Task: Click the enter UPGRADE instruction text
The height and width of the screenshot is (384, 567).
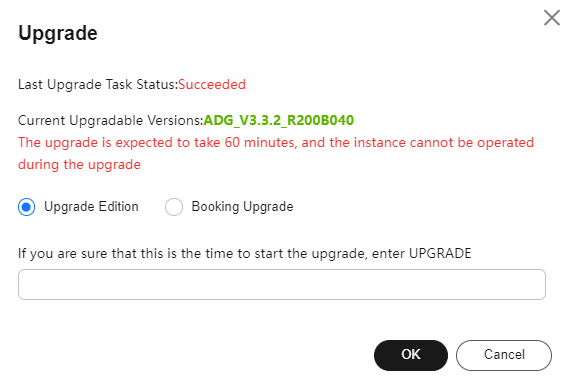Action: (x=245, y=253)
